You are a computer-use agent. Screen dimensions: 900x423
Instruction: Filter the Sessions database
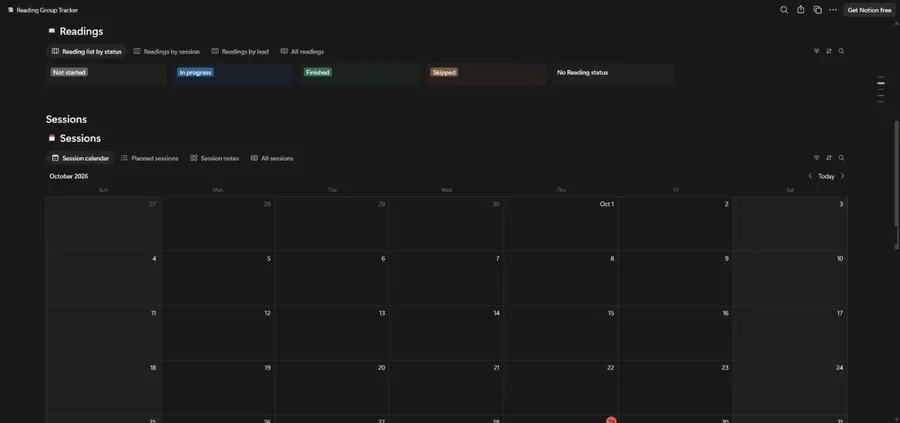click(x=816, y=158)
